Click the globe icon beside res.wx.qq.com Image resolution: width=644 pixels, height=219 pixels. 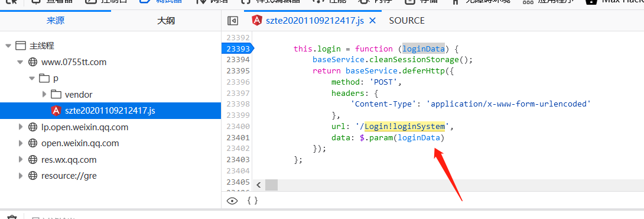(33, 160)
